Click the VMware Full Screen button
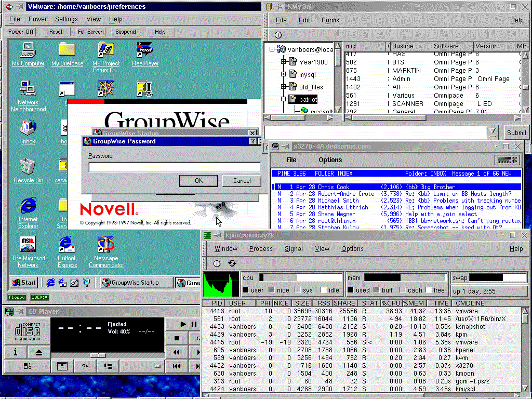532x399 pixels. (90, 32)
